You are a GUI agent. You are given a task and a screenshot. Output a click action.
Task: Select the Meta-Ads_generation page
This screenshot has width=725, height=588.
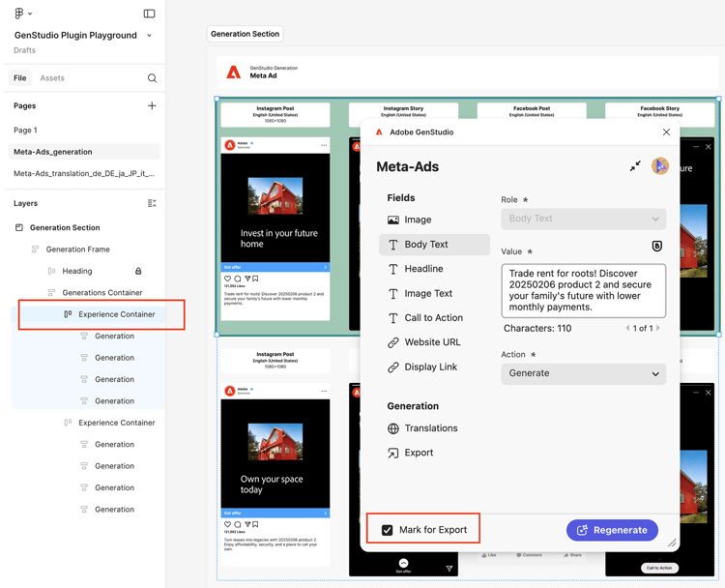[x=84, y=152]
